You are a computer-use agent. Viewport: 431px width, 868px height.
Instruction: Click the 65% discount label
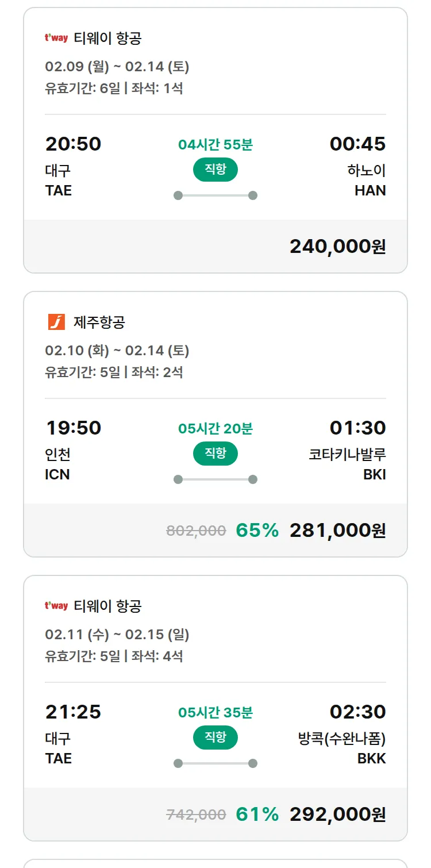pos(257,531)
